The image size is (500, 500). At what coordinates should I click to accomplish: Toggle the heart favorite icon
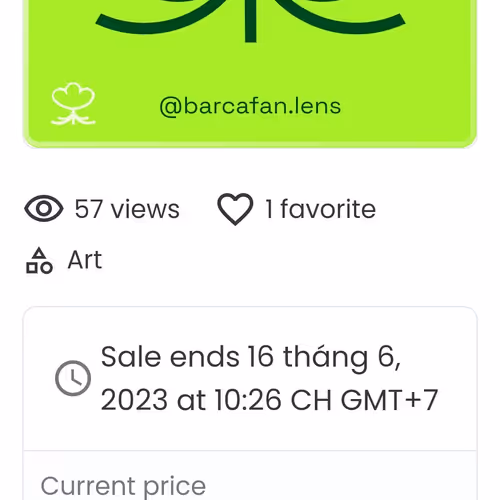click(235, 209)
